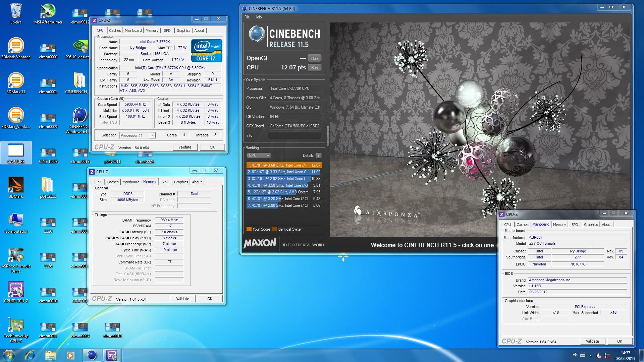Viewport: 644px width, 362px height.
Task: Click Validate in Mainboard CPU-Z window
Action: [x=592, y=341]
